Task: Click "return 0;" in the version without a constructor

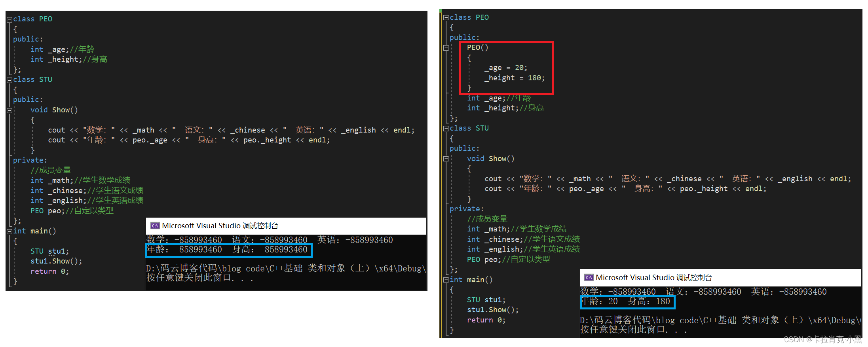Action: 50,271
